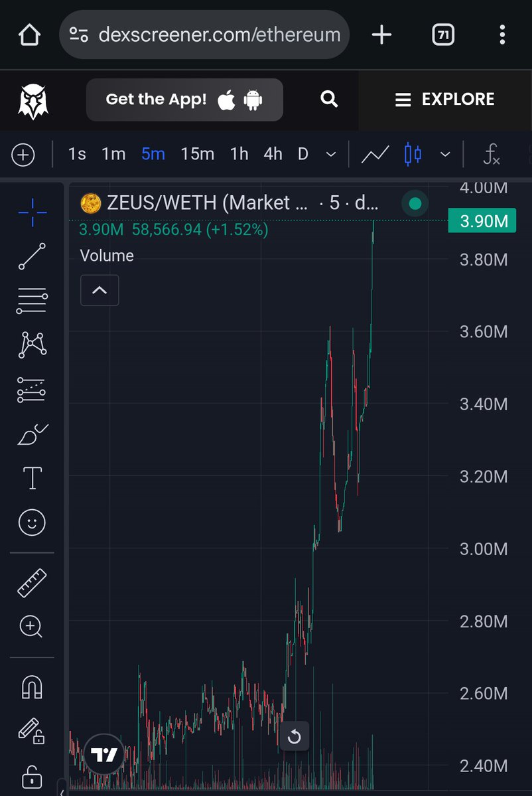Select the 1s timeframe

click(77, 154)
